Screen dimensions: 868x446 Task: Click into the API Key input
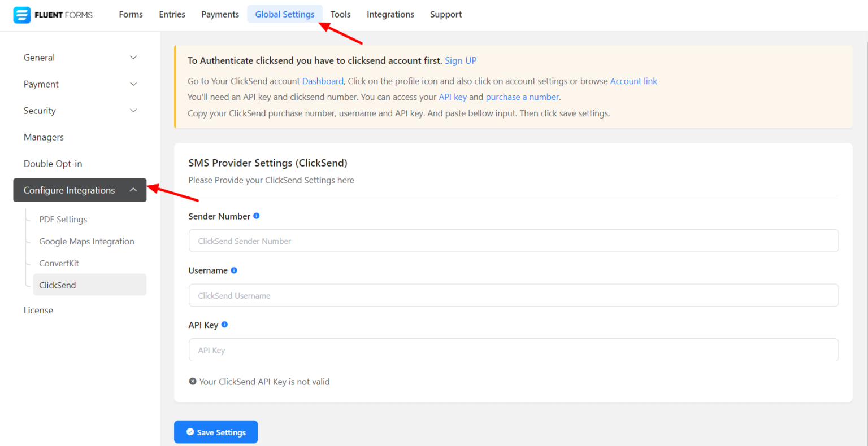(x=513, y=350)
